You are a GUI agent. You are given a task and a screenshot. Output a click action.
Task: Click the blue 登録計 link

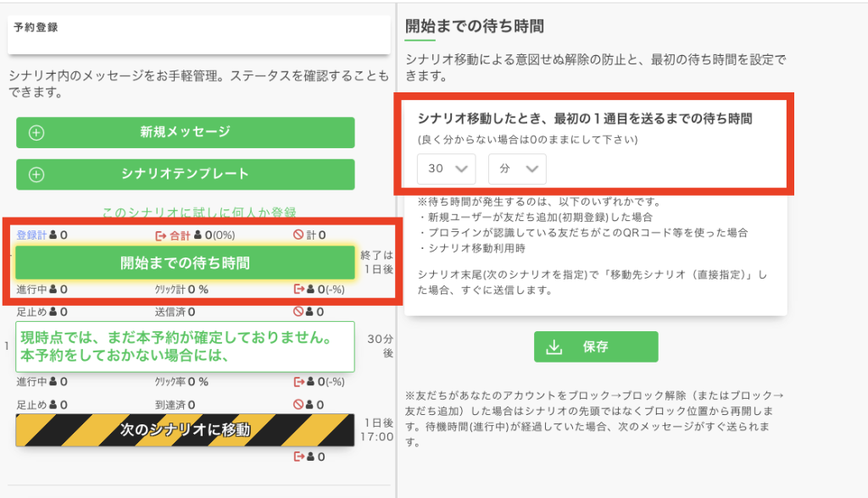(x=32, y=235)
